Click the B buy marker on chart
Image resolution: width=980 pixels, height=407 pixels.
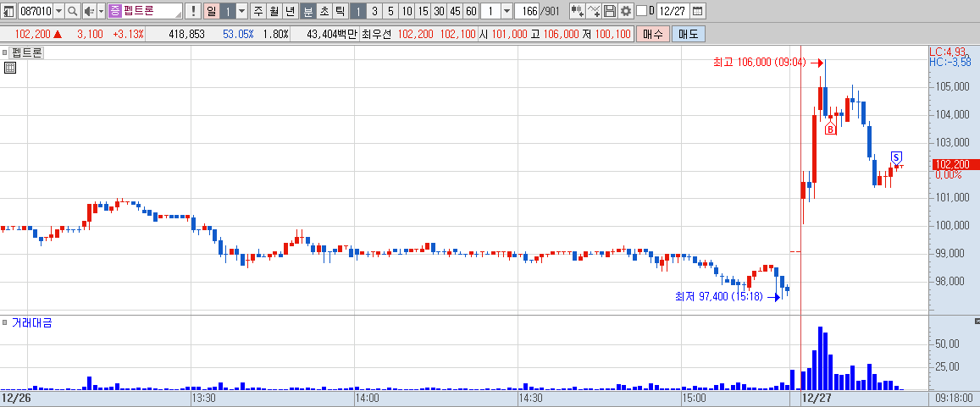[x=831, y=129]
